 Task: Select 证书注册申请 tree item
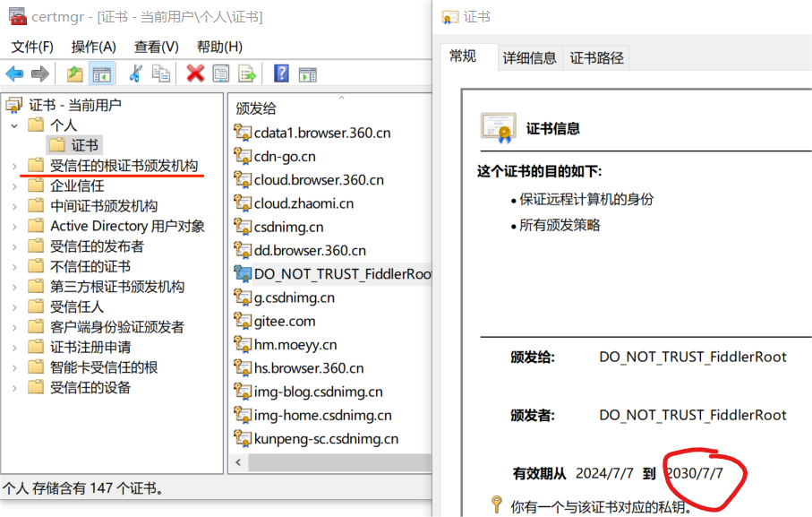90,347
